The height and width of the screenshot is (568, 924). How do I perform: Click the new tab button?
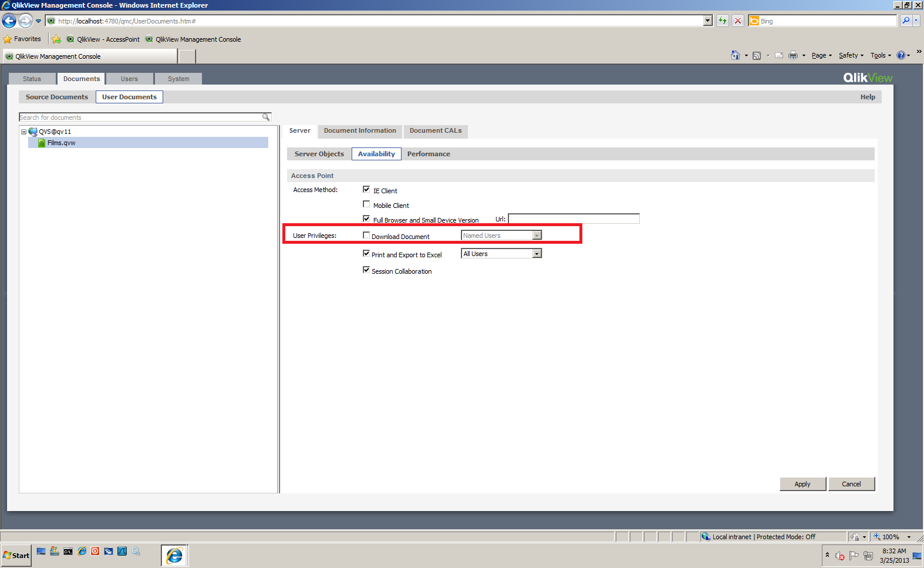click(x=187, y=56)
